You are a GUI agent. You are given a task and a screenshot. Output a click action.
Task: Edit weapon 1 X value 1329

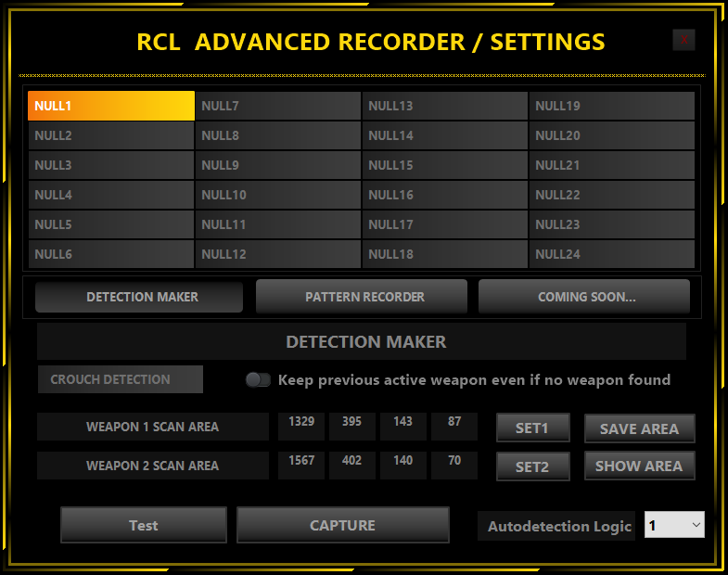pyautogui.click(x=301, y=426)
